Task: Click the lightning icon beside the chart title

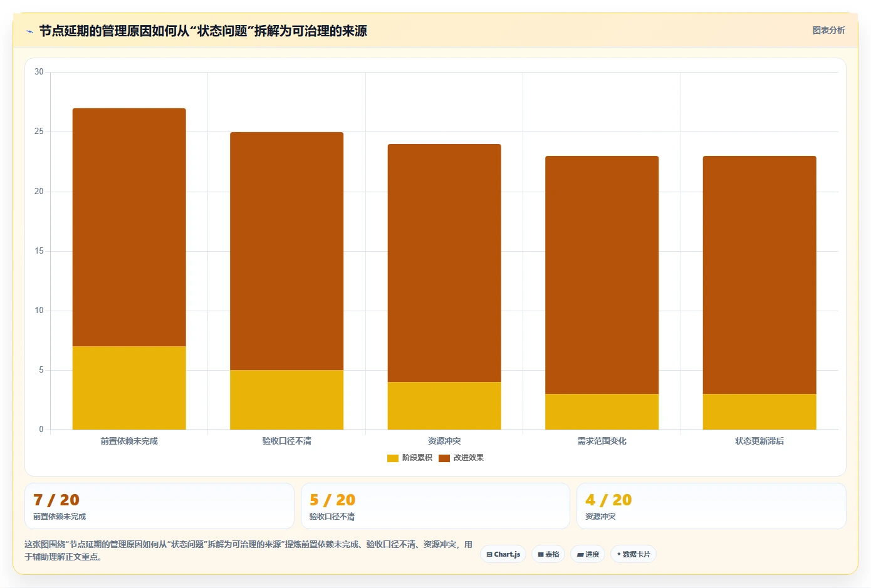Action: [x=29, y=31]
